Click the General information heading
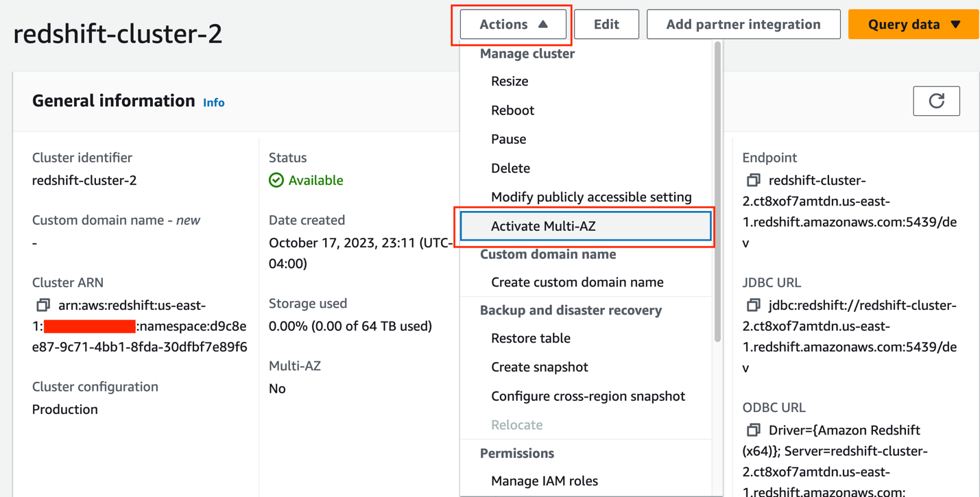Image resolution: width=980 pixels, height=497 pixels. pos(114,101)
